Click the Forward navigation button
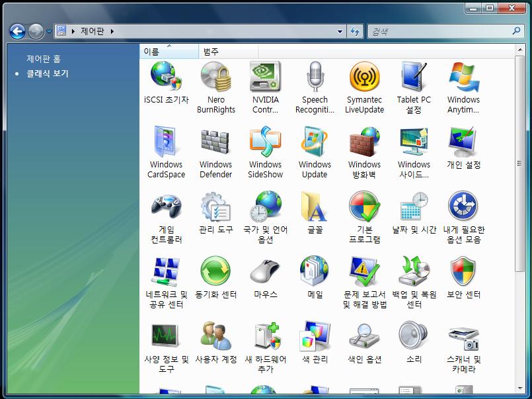The width and height of the screenshot is (532, 399). [36, 32]
